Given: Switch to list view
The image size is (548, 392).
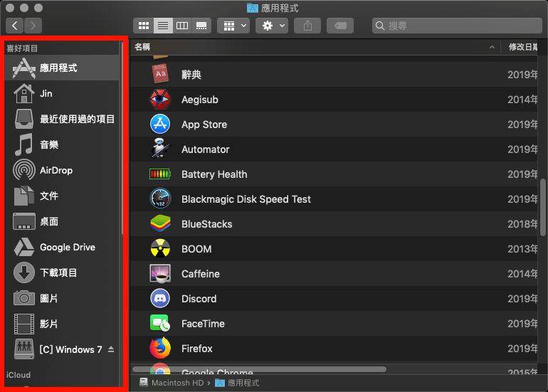Looking at the screenshot, I should [163, 26].
